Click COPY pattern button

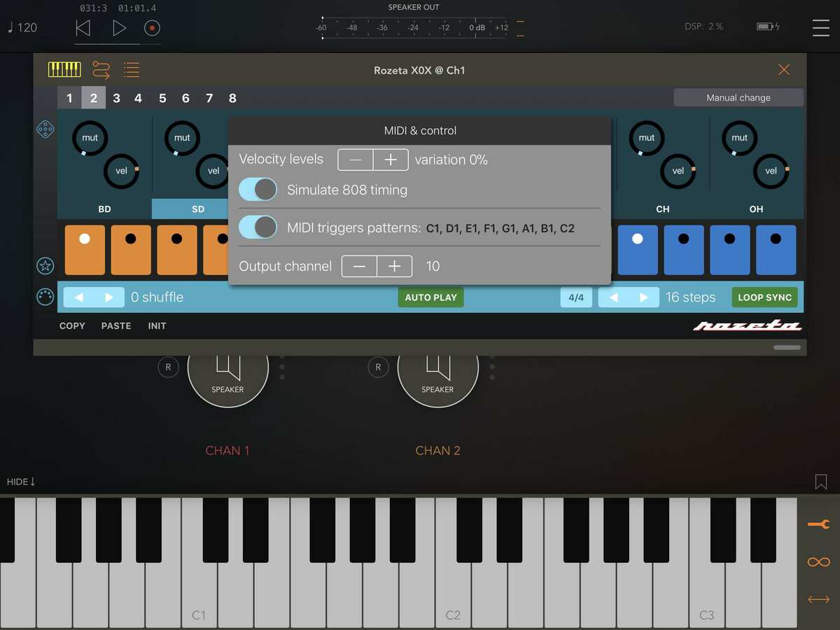click(72, 326)
